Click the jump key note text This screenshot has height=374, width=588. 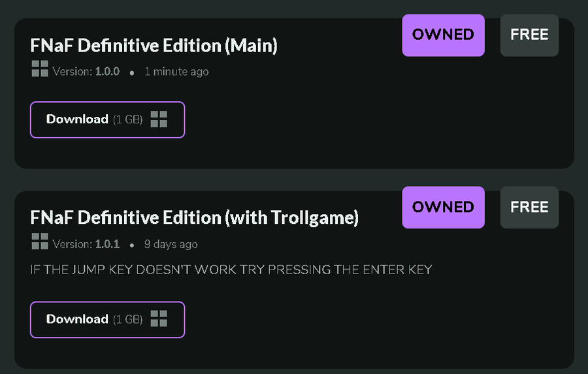click(x=231, y=270)
